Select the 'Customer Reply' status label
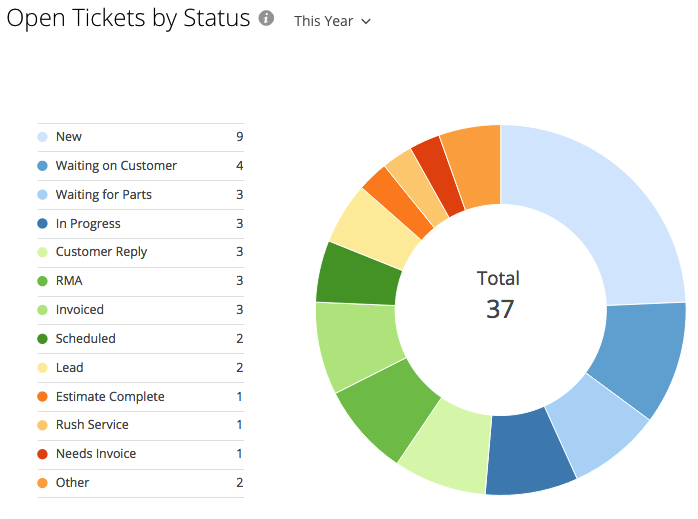 (101, 252)
